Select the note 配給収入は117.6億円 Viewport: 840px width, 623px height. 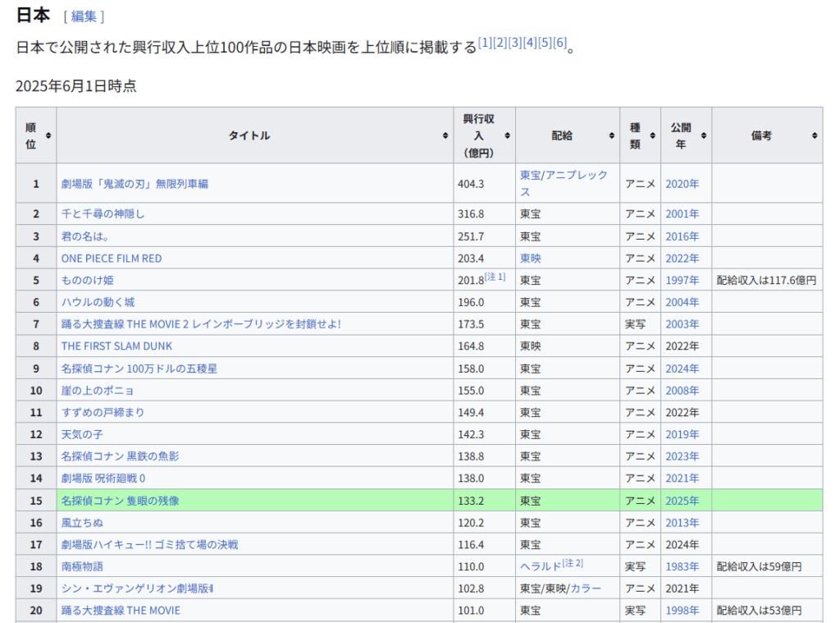767,281
